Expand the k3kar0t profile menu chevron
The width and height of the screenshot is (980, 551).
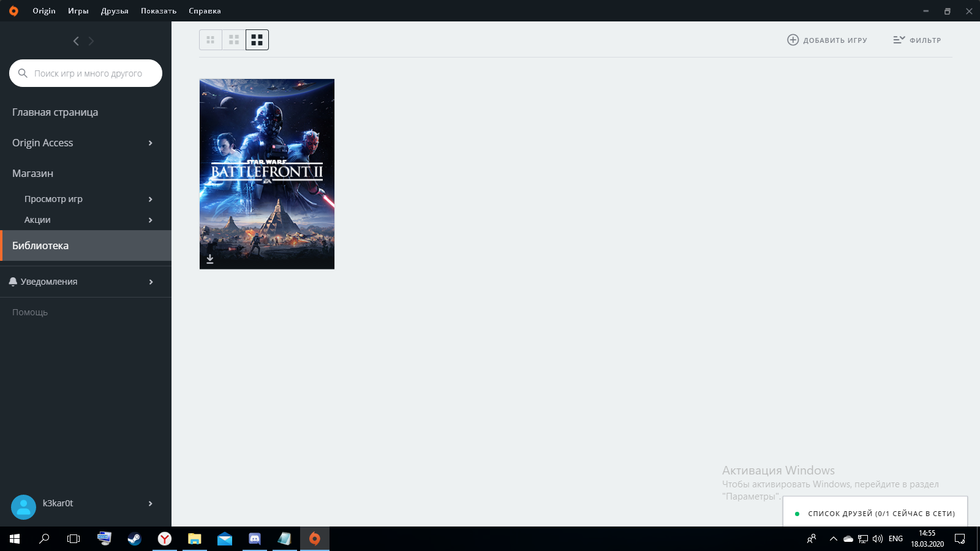(x=151, y=503)
